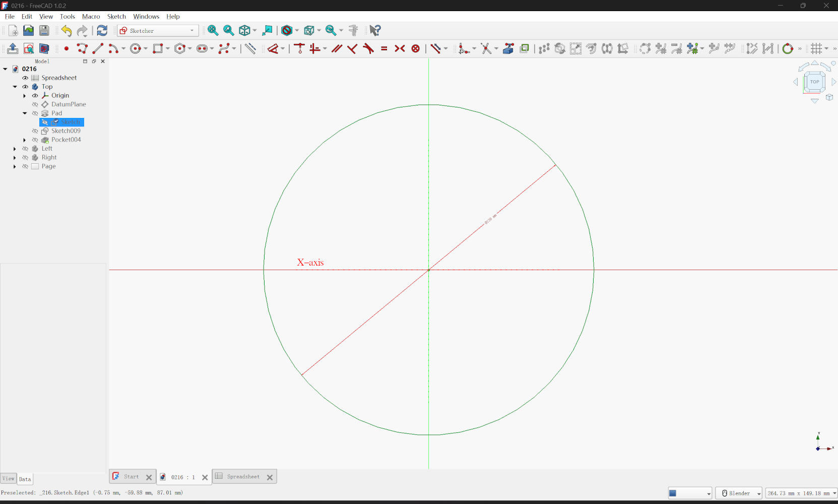Show the hidden DatumPlane
Image resolution: width=838 pixels, height=504 pixels.
pyautogui.click(x=35, y=104)
